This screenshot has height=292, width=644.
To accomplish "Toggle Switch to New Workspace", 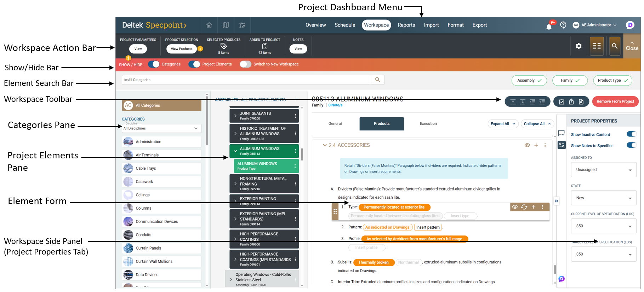I will [245, 64].
